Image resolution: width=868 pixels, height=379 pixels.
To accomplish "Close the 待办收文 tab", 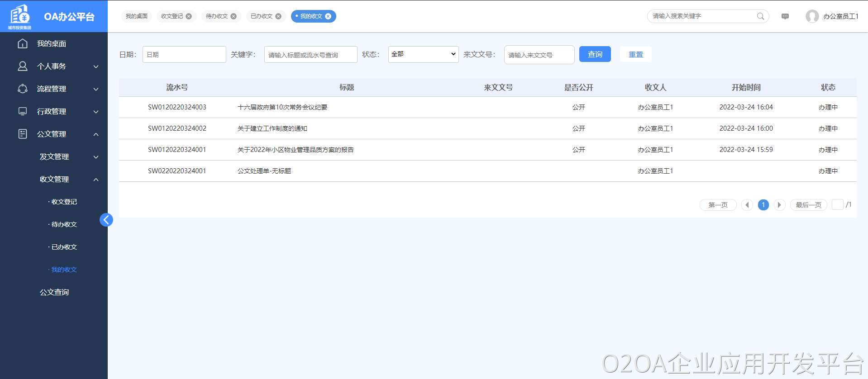I will pyautogui.click(x=234, y=16).
